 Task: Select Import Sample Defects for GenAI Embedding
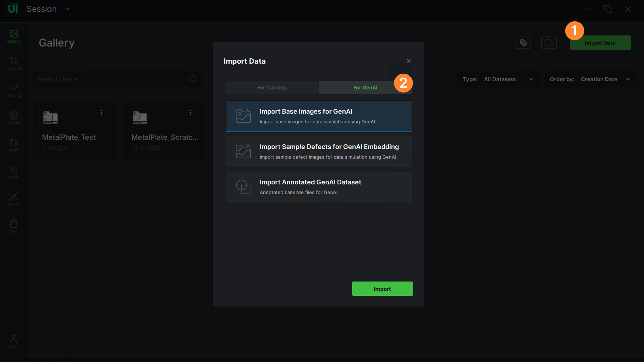click(319, 151)
